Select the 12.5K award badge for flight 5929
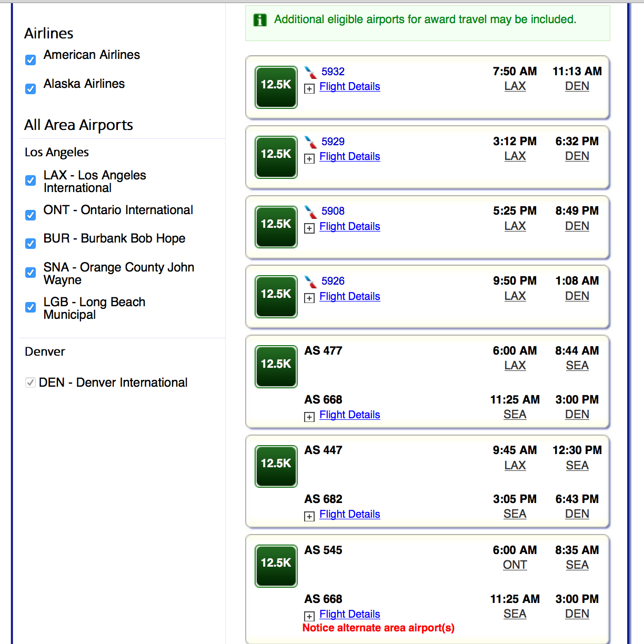644x644 pixels. click(x=276, y=157)
